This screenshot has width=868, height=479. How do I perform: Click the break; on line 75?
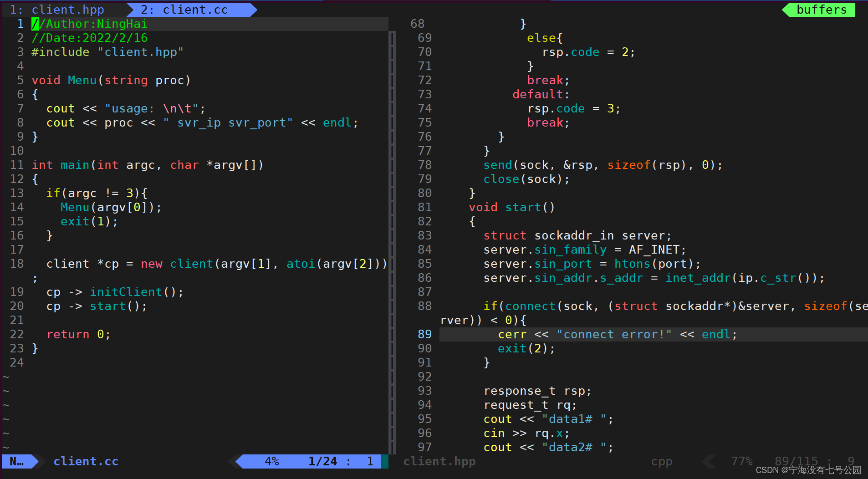click(548, 122)
